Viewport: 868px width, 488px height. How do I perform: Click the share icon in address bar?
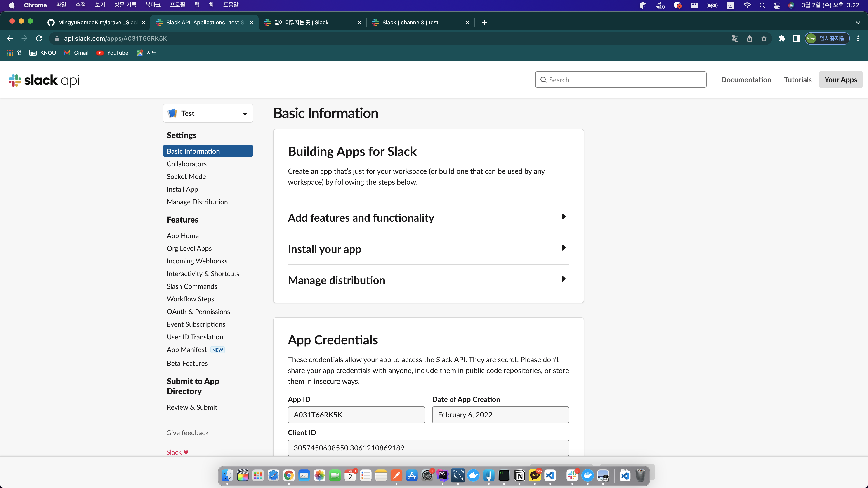click(x=749, y=38)
